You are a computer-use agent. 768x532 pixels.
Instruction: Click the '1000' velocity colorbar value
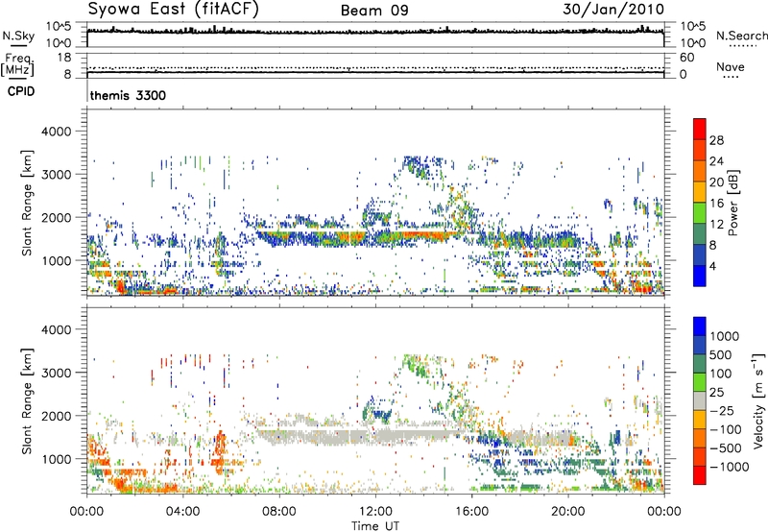[x=725, y=336]
